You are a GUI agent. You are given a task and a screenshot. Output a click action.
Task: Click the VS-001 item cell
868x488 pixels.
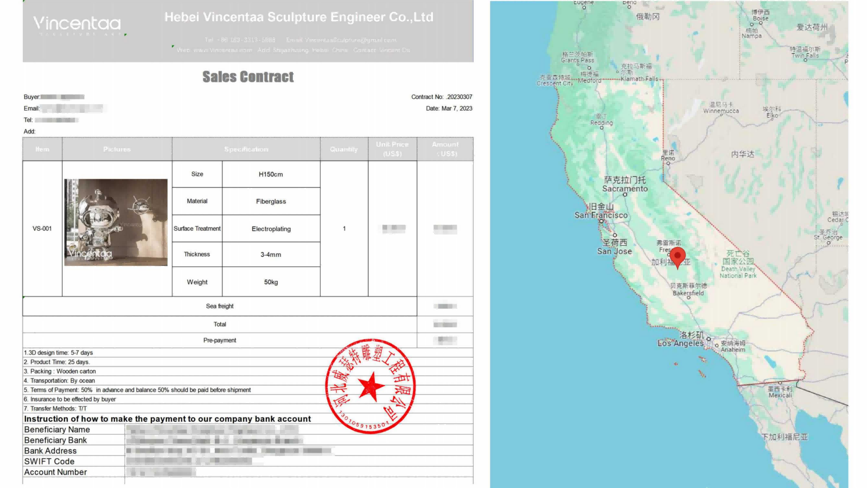tap(42, 229)
